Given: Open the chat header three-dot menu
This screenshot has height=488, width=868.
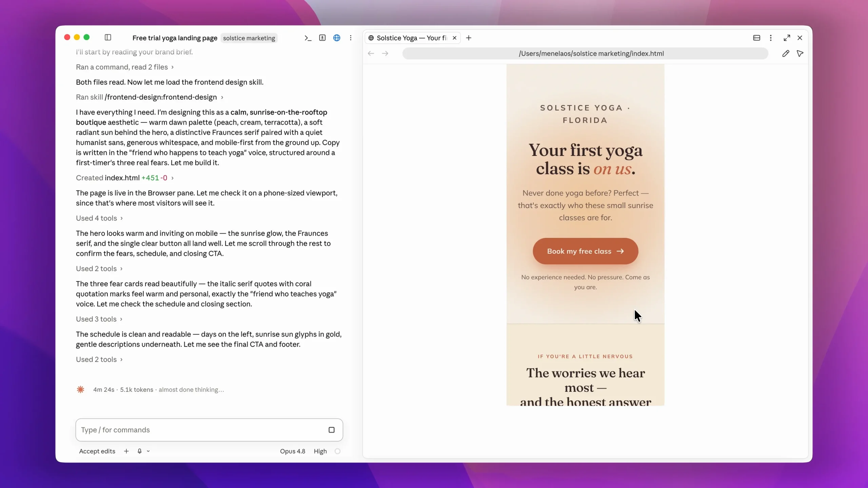Looking at the screenshot, I should (x=351, y=38).
